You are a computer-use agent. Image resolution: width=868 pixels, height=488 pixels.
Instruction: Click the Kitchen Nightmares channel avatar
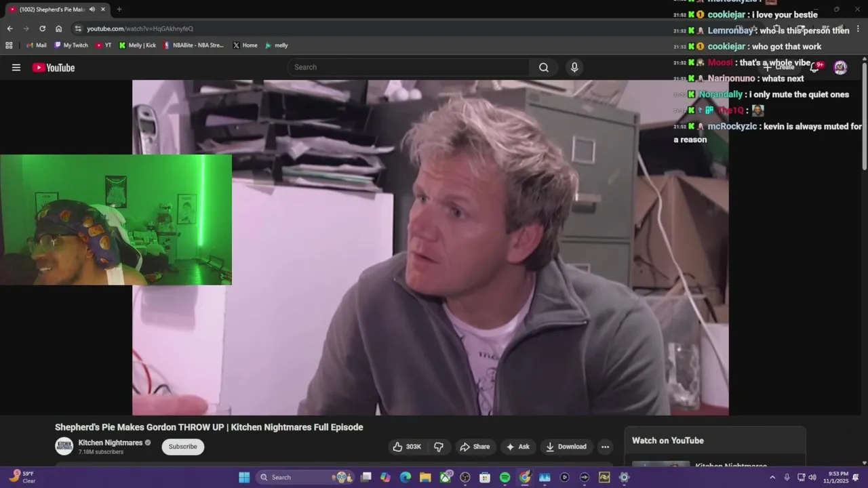pos(64,447)
